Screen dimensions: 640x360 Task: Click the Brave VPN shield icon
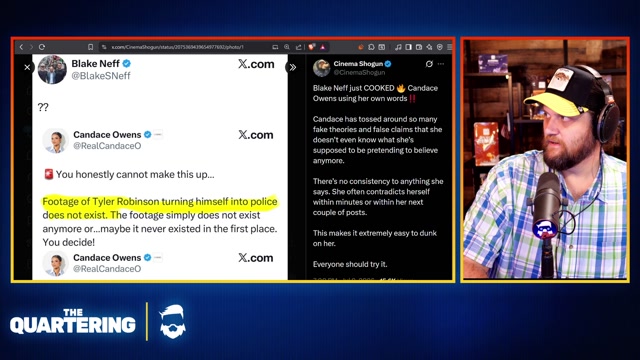pyautogui.click(x=440, y=47)
